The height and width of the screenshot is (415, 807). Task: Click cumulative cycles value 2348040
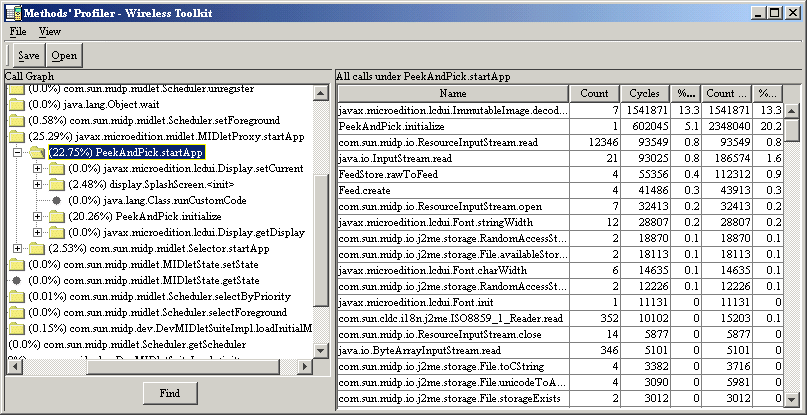coord(729,126)
